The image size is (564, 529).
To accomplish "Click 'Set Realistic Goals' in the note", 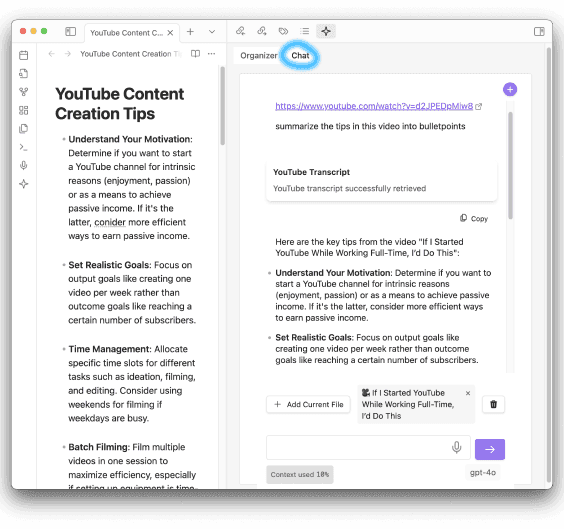I will [109, 265].
